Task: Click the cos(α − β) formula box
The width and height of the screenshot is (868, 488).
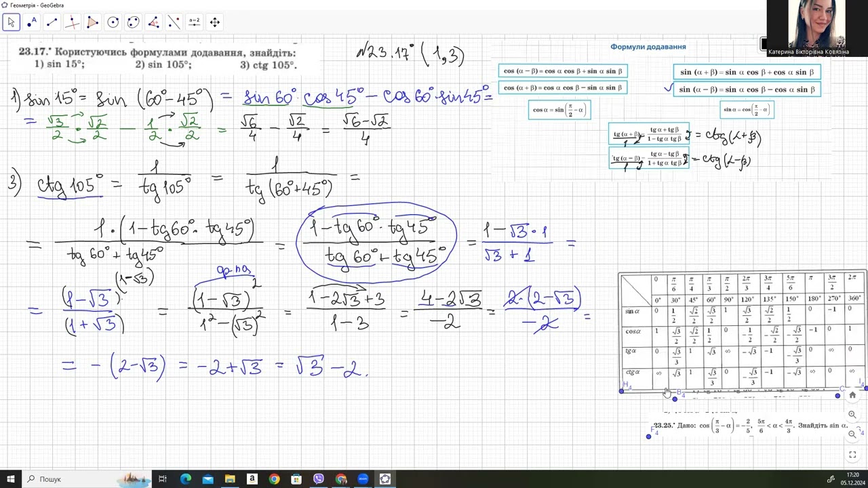Action: (x=562, y=70)
